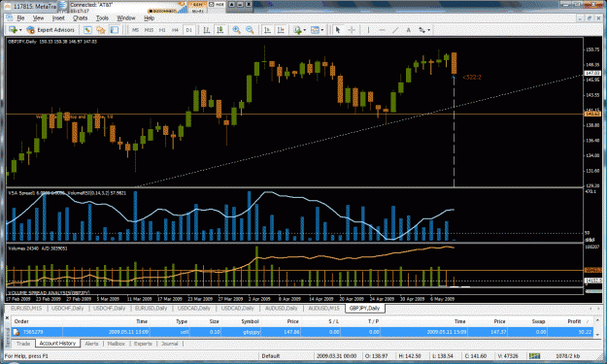Toggle the Terminal window icon
607x364 pixels.
pyautogui.click(x=115, y=30)
